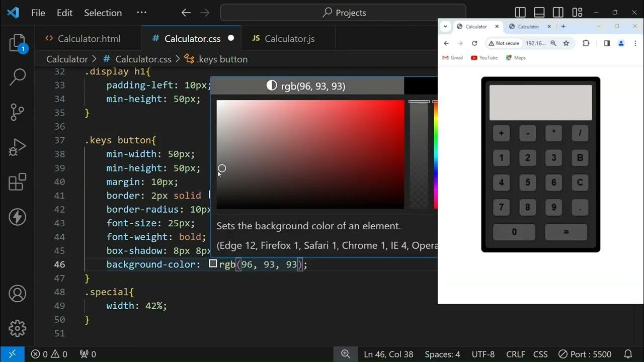The height and width of the screenshot is (362, 644).
Task: Click the Calculator folder breadcrumb
Action: click(67, 59)
